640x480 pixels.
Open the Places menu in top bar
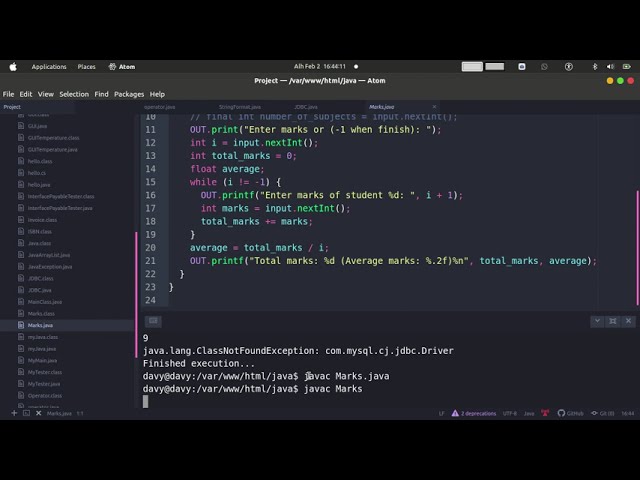[x=87, y=67]
